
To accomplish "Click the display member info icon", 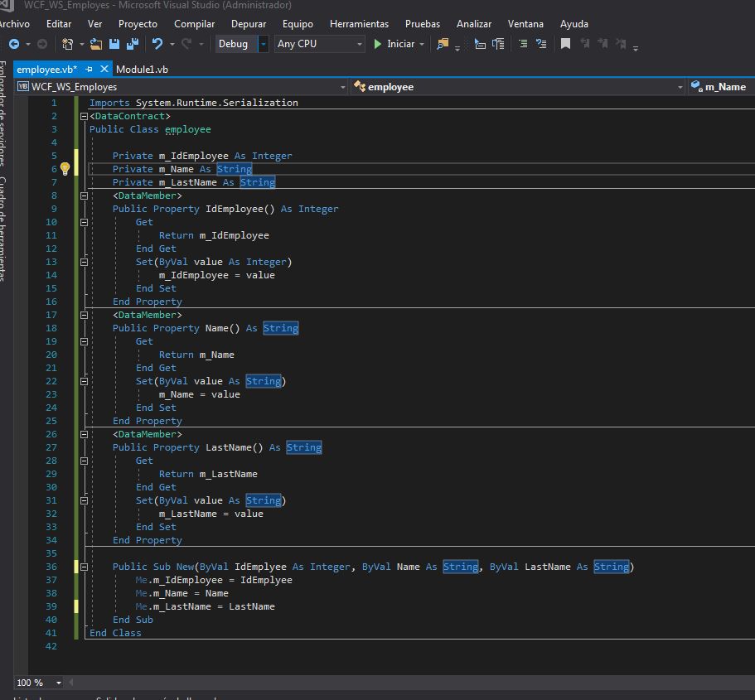I will pyautogui.click(x=480, y=44).
